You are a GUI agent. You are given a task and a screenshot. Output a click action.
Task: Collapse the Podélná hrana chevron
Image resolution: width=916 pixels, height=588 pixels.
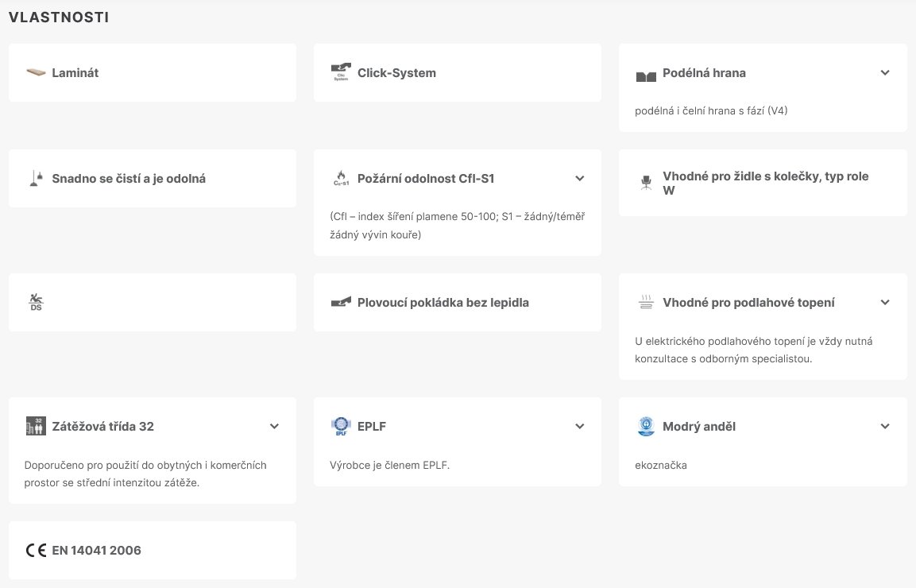pos(885,73)
